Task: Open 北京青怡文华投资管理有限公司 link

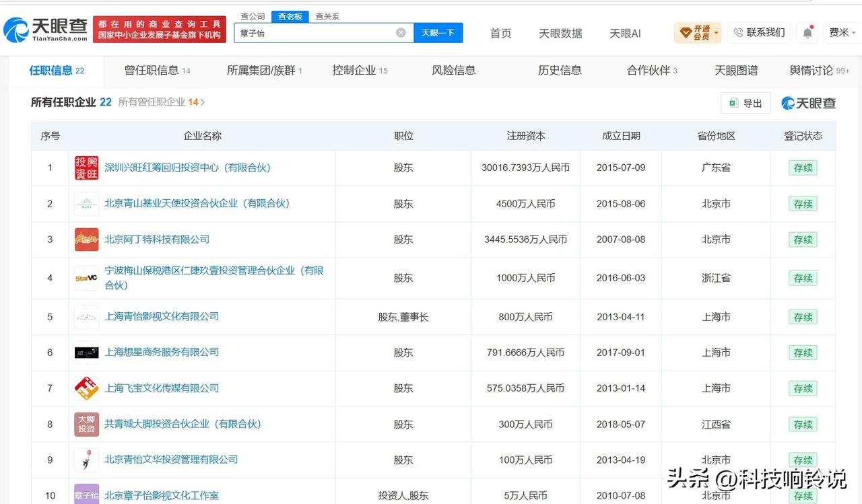Action: point(171,460)
